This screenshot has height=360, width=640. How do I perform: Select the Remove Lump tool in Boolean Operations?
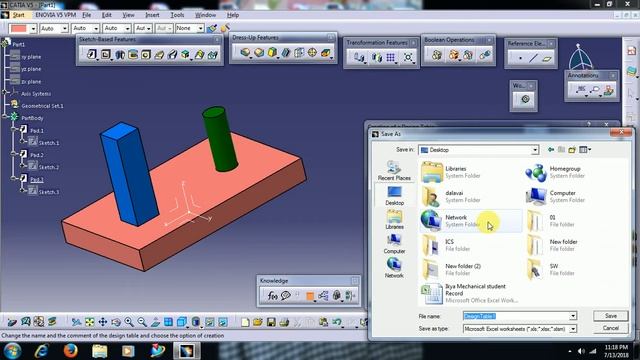(x=484, y=55)
